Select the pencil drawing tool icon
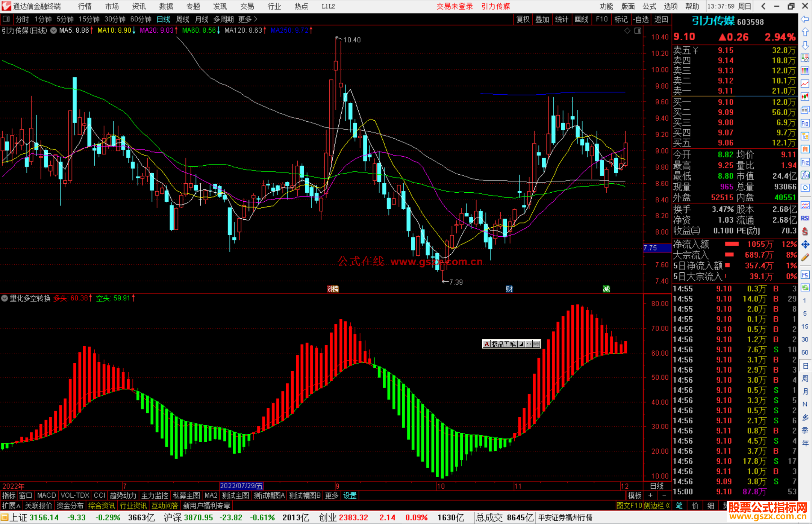This screenshot has width=812, height=524. pyautogui.click(x=805, y=257)
